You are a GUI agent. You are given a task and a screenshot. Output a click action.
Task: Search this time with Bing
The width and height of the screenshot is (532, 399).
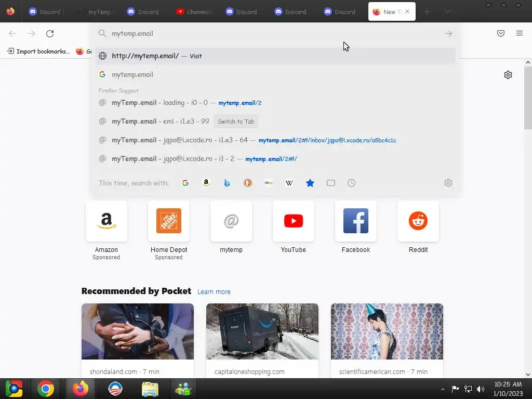coord(227,183)
